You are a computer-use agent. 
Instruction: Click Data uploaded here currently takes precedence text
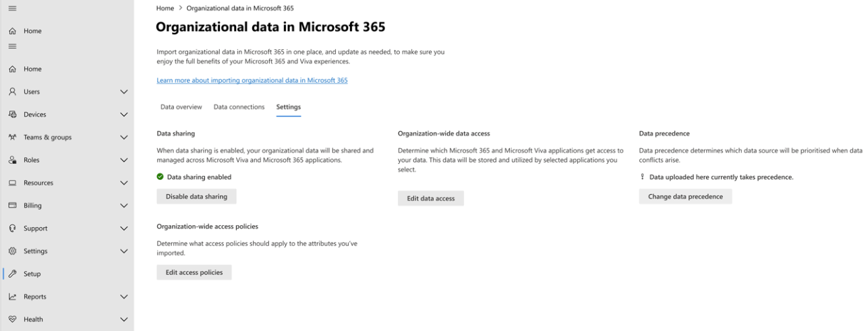click(x=721, y=177)
